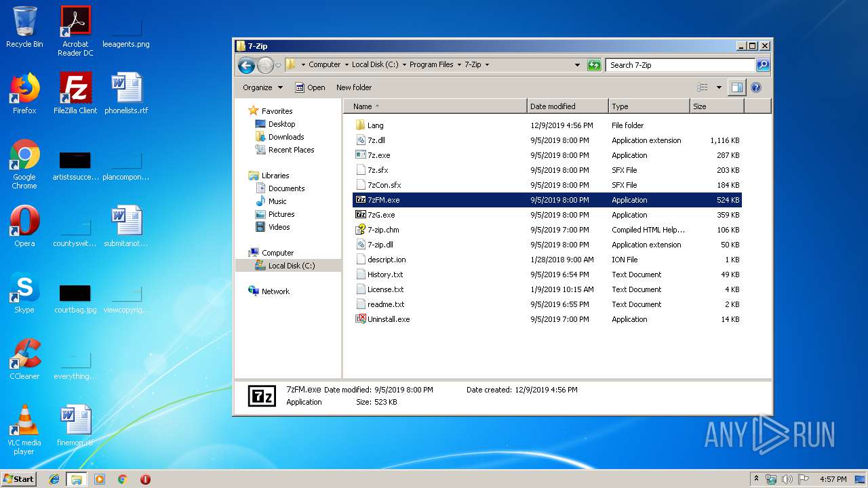Click New folder in the toolbar
The height and width of the screenshot is (488, 868).
[x=354, y=87]
